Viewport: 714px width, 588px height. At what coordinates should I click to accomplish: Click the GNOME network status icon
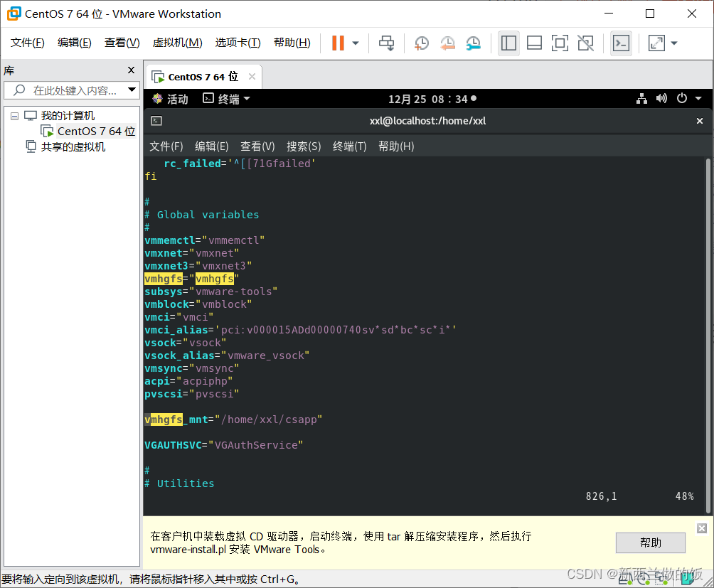click(x=641, y=98)
